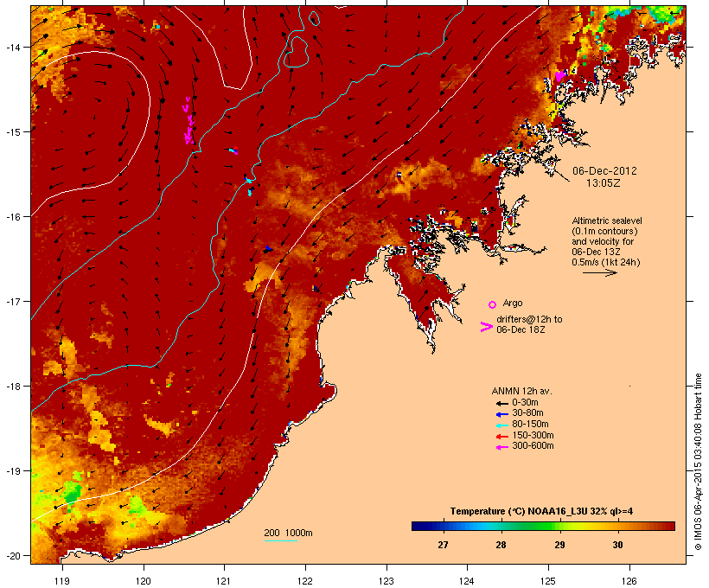Click the 29 tick on color bar
Viewport: 709px width, 588px height.
(559, 545)
